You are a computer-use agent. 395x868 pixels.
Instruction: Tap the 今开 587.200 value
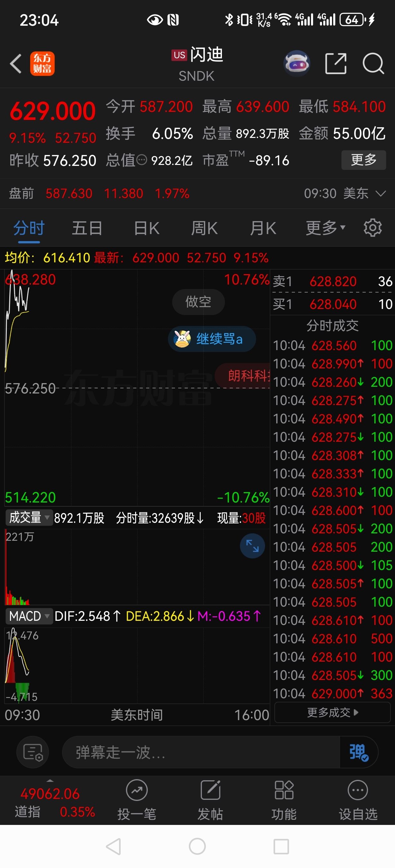click(149, 107)
